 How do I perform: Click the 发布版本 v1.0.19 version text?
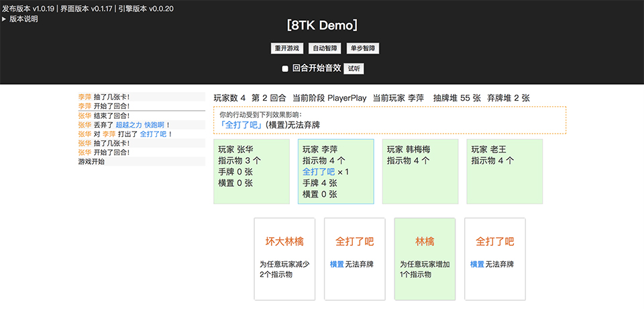pos(28,9)
